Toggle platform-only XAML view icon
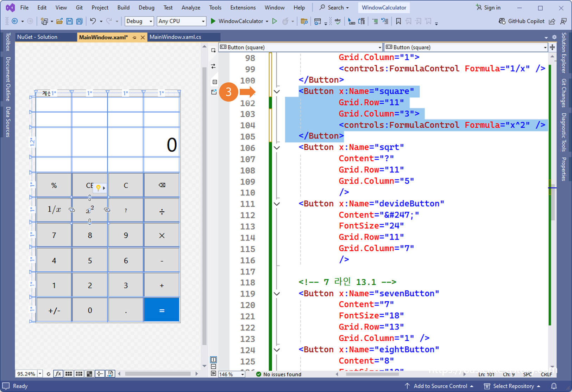This screenshot has width=572, height=392. click(110, 374)
